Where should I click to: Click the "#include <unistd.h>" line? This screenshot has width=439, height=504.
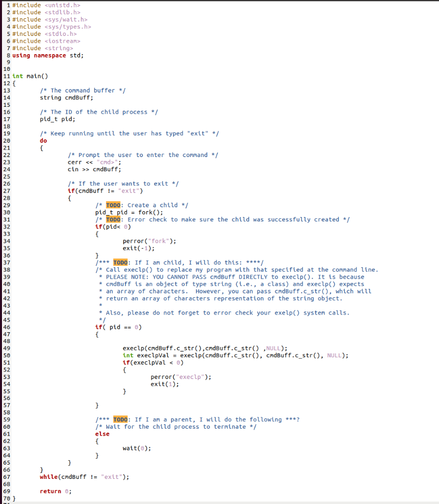(46, 5)
